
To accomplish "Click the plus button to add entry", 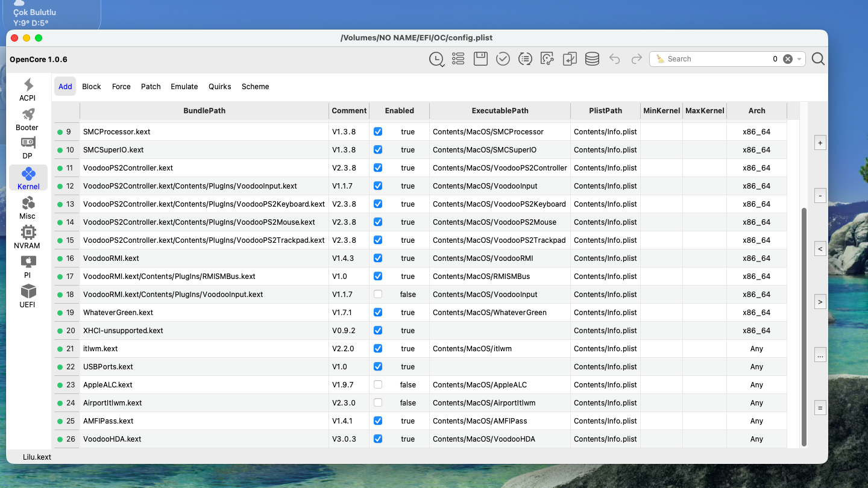I will click(820, 143).
